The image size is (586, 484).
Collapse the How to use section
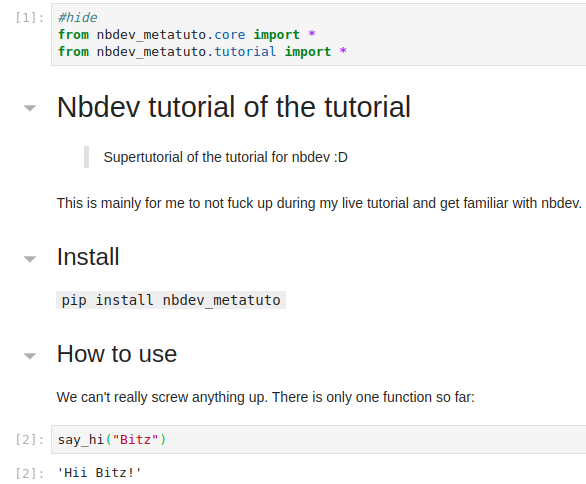click(x=30, y=355)
